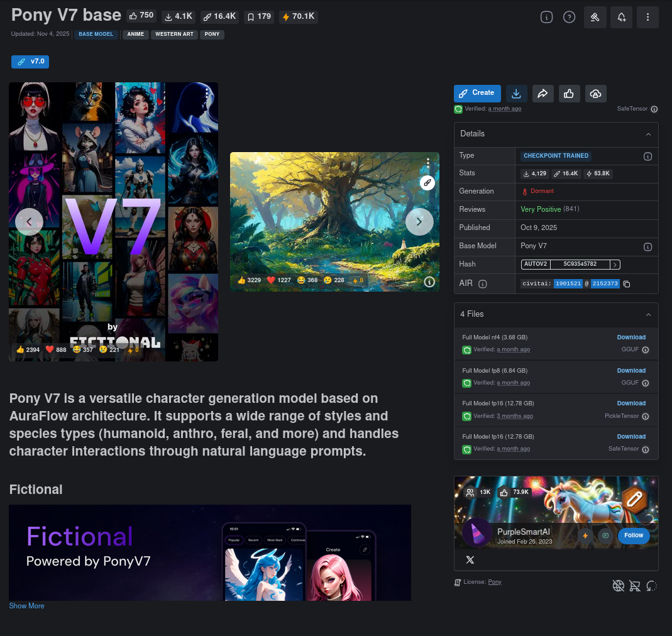Copy the AIR identifier with copy icon
This screenshot has height=636, width=672.
pyautogui.click(x=627, y=283)
